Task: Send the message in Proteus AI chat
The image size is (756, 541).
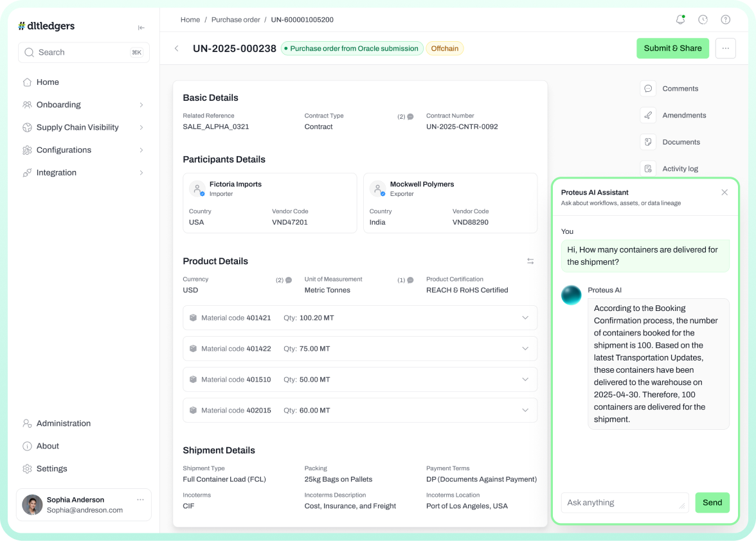Action: pos(712,502)
